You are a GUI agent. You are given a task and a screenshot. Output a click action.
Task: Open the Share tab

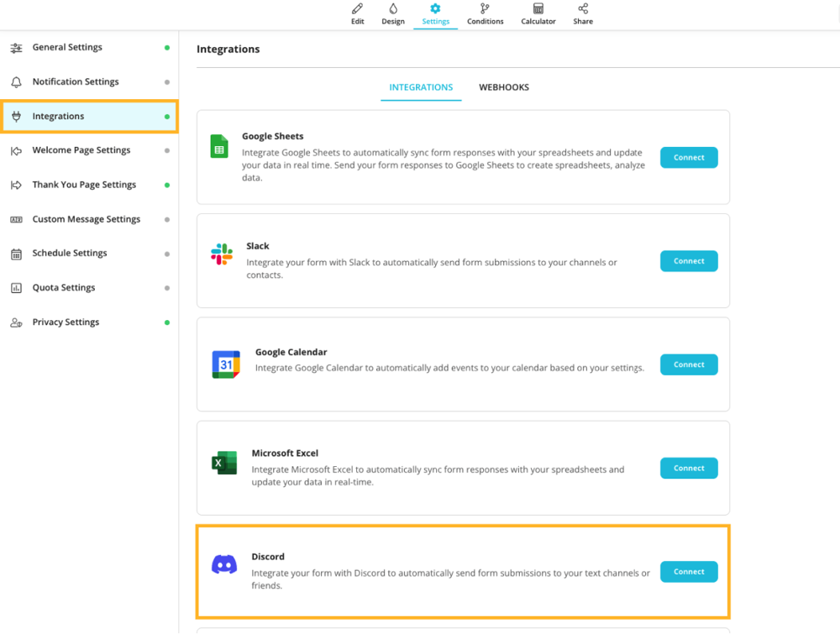click(x=583, y=14)
